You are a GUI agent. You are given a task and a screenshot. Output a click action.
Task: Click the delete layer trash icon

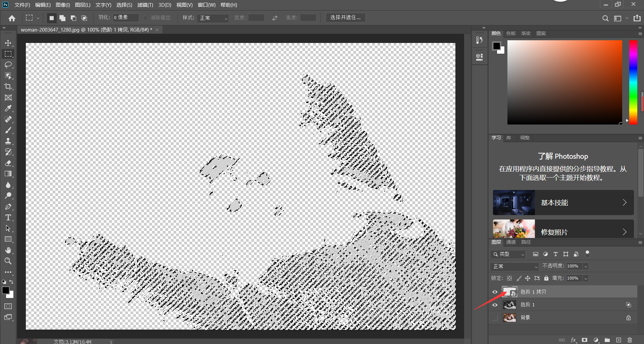[x=630, y=340]
